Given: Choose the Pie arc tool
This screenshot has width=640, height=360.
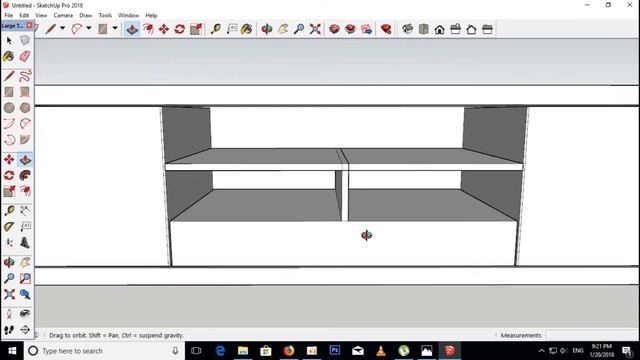Looking at the screenshot, I should [25, 140].
